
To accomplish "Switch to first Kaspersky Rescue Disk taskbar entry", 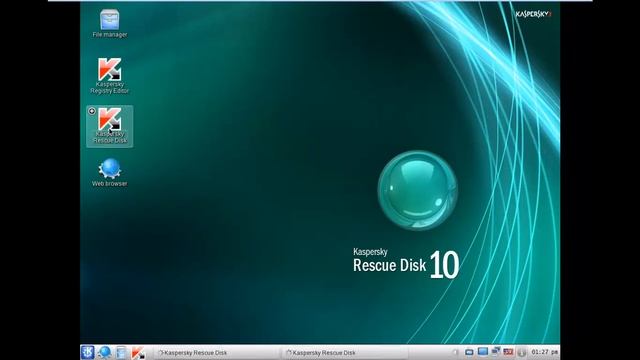I will [x=217, y=353].
